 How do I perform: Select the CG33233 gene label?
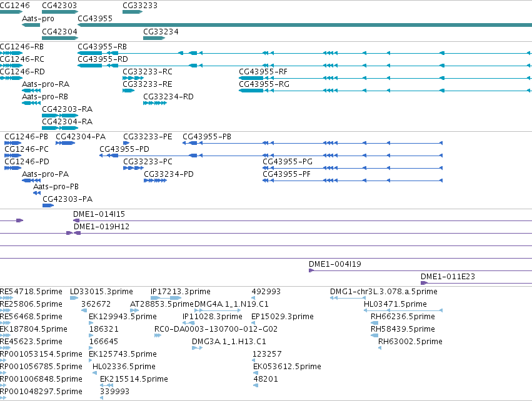[x=140, y=6]
